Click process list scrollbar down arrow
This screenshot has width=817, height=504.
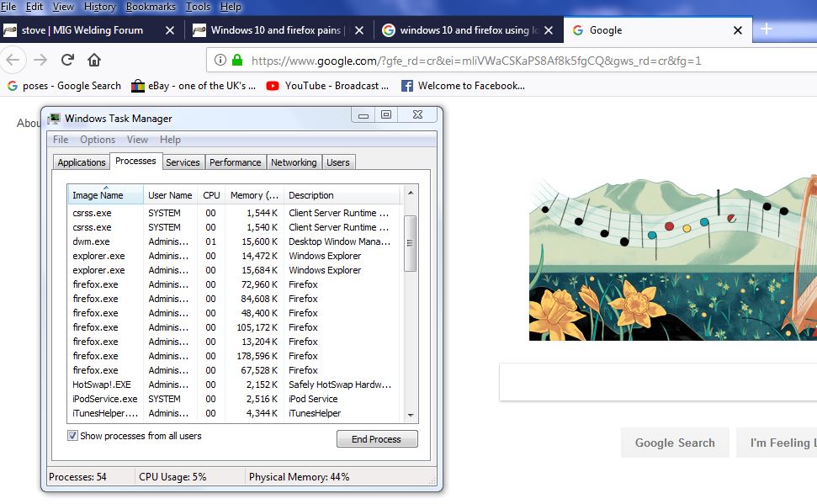(411, 415)
